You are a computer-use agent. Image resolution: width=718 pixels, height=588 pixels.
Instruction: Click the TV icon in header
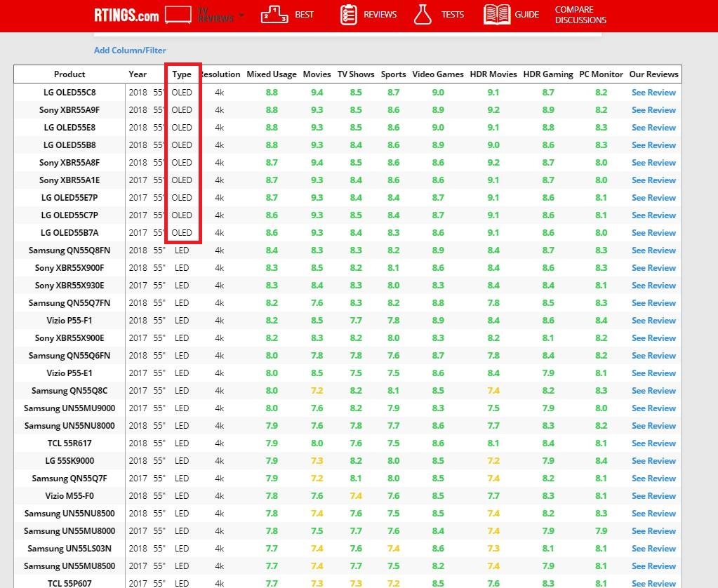point(178,15)
